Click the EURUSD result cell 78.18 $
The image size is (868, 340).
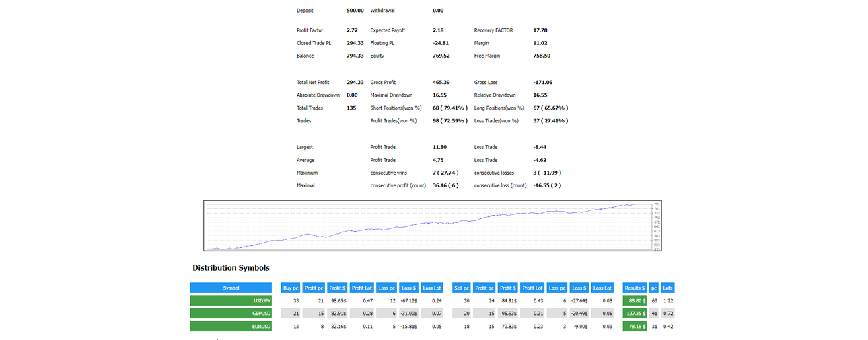point(635,326)
